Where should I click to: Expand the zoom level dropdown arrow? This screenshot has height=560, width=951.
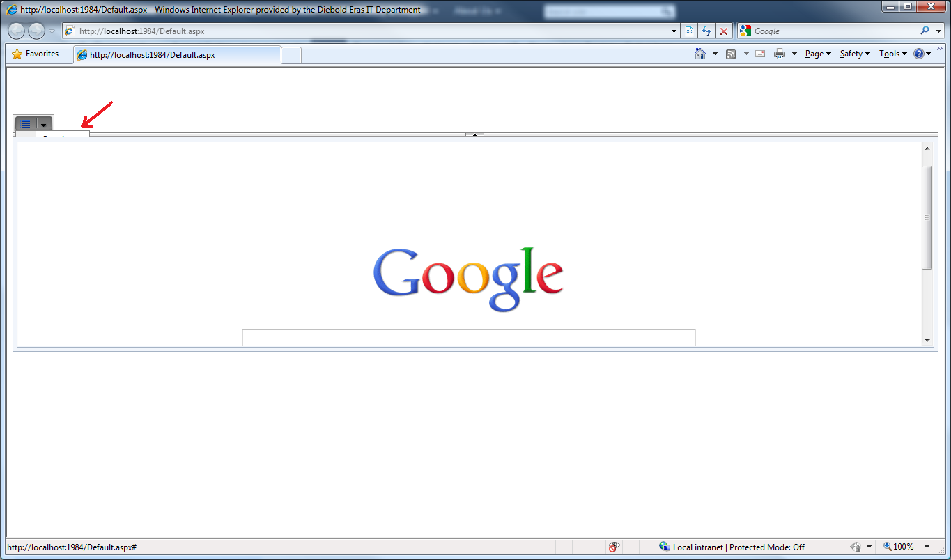(x=927, y=547)
